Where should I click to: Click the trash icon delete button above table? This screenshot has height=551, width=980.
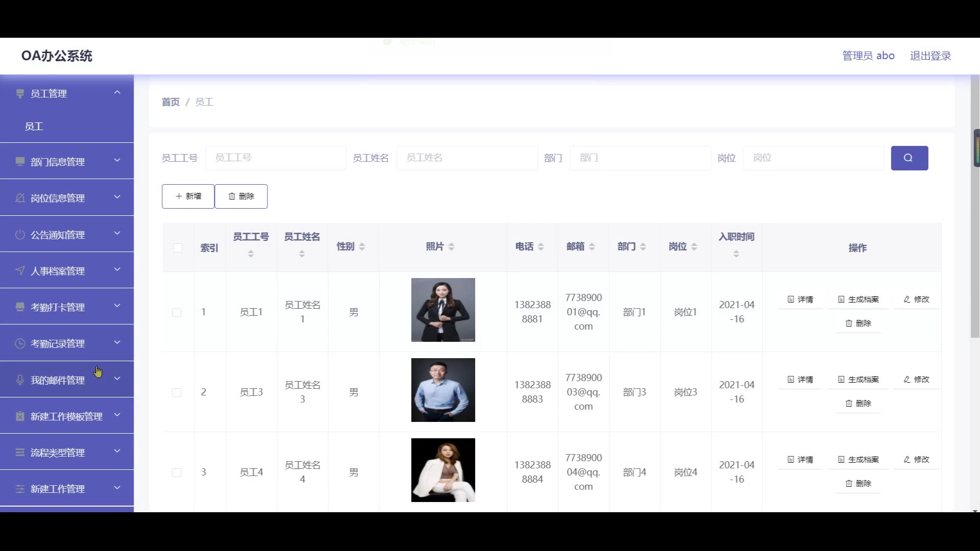[x=241, y=196]
